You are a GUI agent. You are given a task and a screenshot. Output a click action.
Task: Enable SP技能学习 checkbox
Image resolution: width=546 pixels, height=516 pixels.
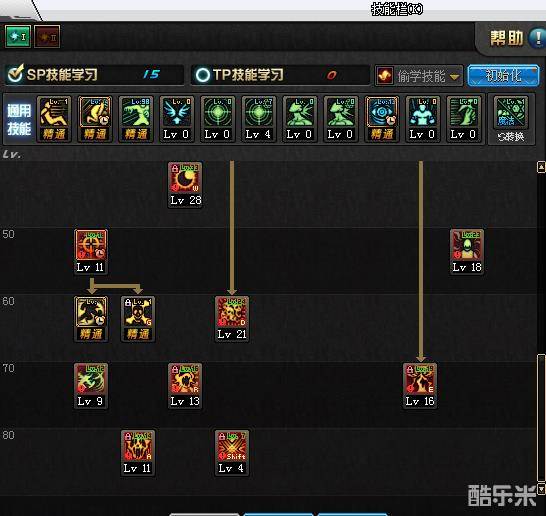[15, 74]
